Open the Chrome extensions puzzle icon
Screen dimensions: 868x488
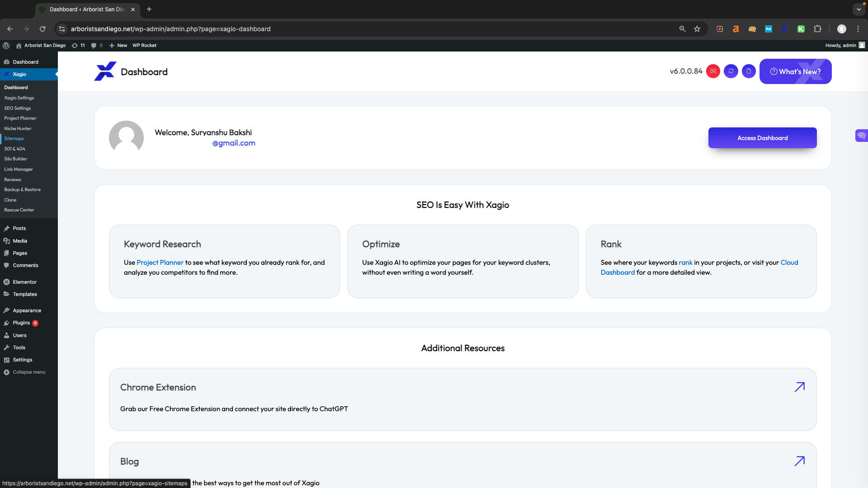[817, 29]
